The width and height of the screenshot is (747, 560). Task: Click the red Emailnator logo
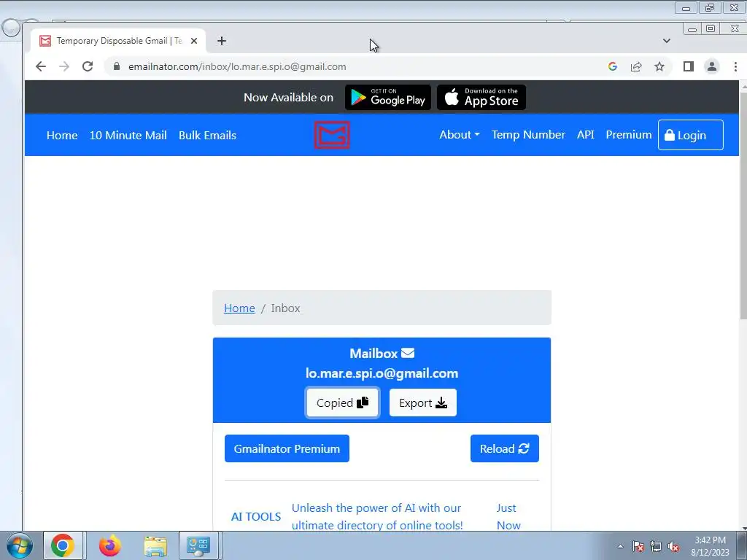click(332, 135)
